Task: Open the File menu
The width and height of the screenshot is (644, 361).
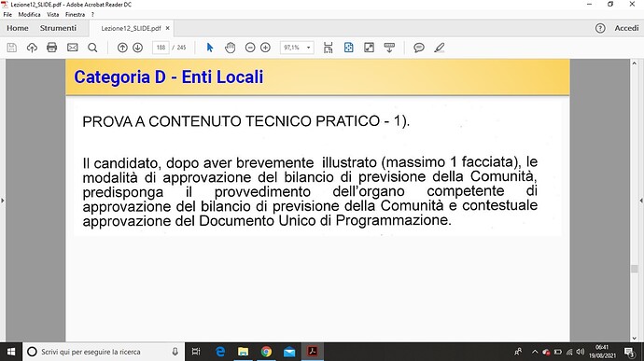Action: [x=7, y=14]
